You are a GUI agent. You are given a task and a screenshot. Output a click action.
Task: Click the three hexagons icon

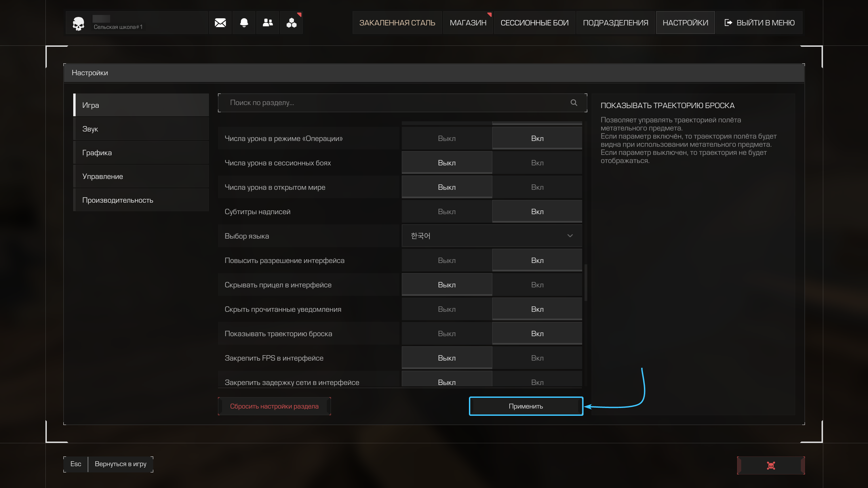291,23
